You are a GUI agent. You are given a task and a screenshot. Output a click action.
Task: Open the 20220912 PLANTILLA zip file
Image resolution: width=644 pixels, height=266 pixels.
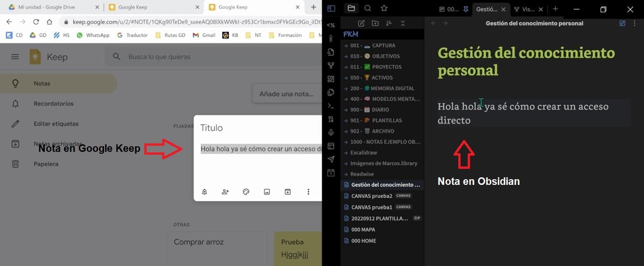click(382, 218)
